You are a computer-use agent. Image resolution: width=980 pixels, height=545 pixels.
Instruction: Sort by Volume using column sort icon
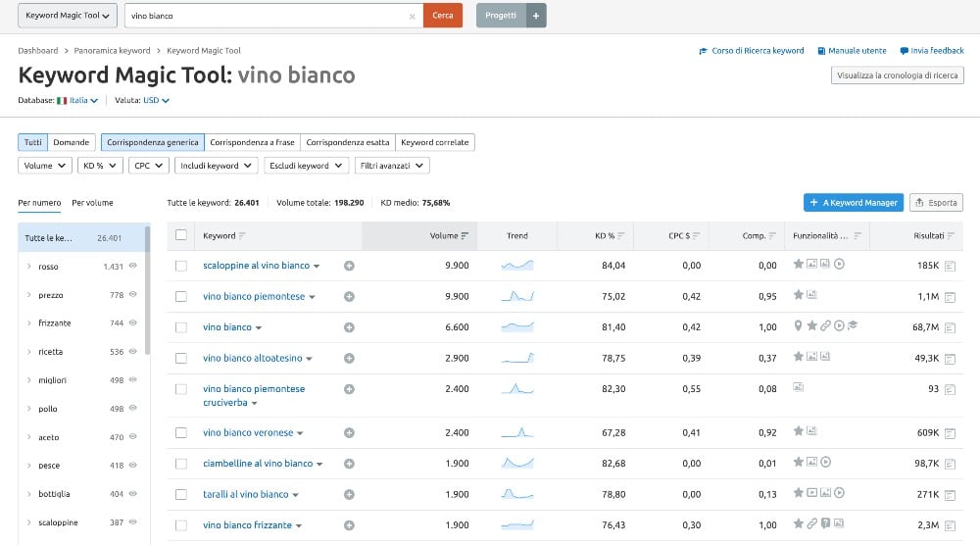pos(465,235)
